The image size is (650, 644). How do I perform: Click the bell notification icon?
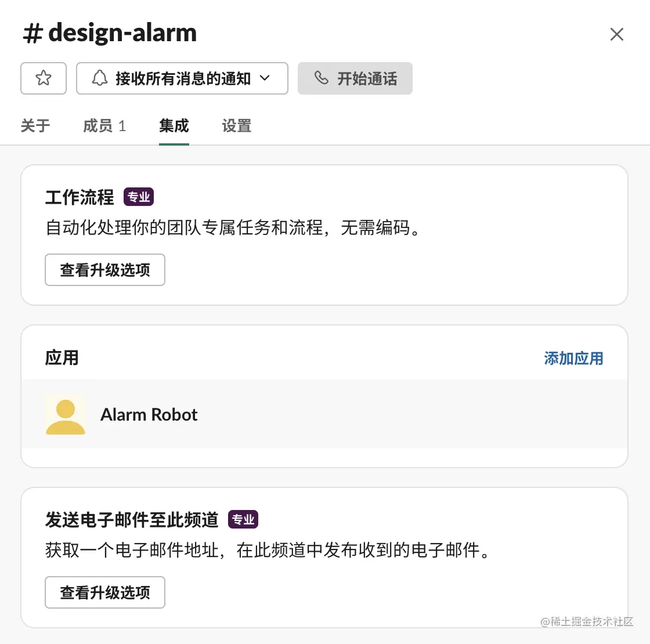(100, 78)
